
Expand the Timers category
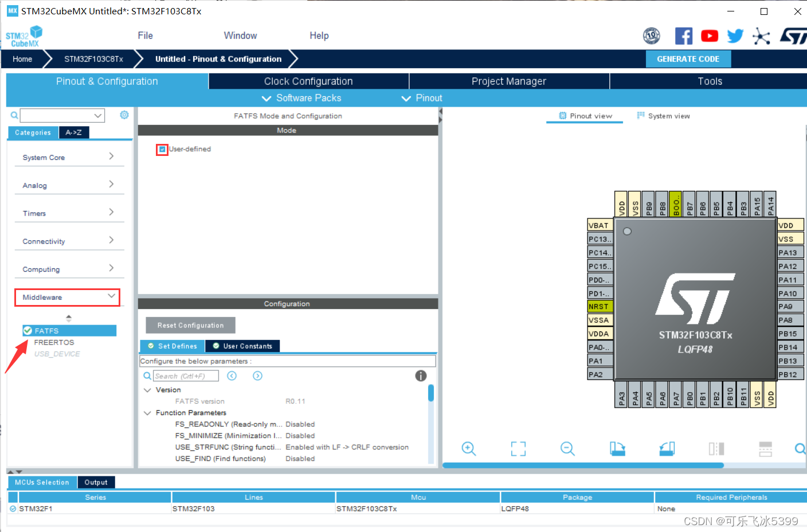point(111,212)
